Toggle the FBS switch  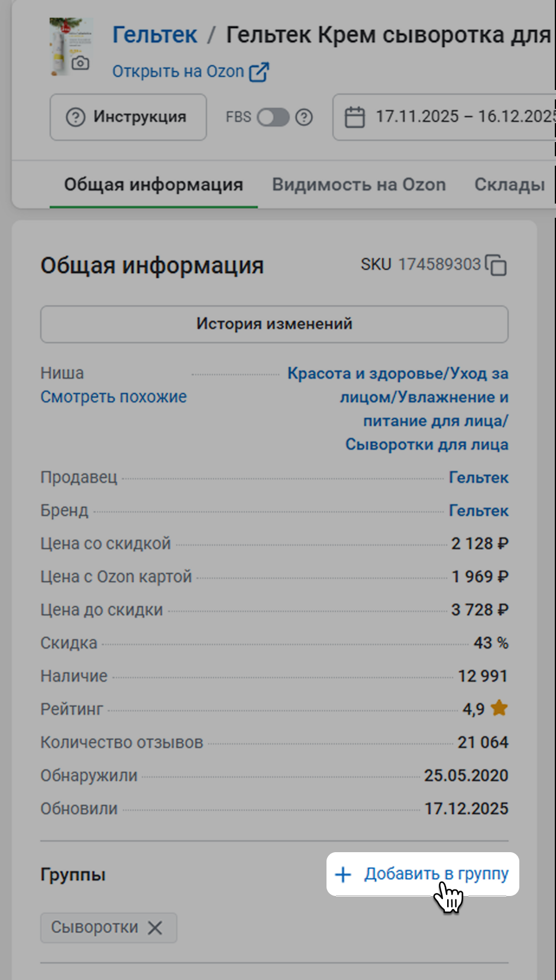273,117
